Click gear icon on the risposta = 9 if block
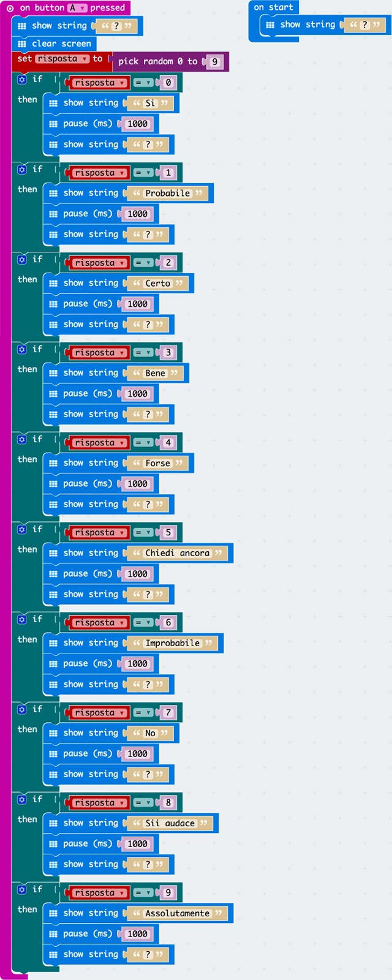Viewport: 392px width, 980px height. [x=22, y=889]
